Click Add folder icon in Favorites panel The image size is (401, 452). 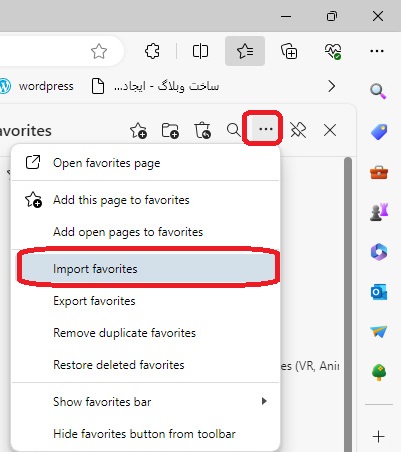pos(170,130)
